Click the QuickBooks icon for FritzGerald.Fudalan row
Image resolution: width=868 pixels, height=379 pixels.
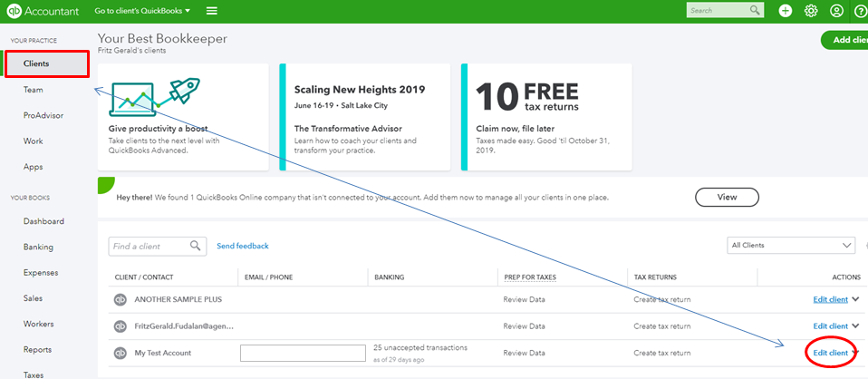tap(121, 326)
